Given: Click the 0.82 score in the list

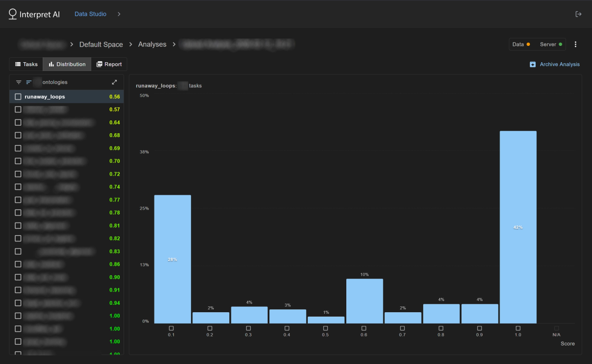Looking at the screenshot, I should (114, 238).
